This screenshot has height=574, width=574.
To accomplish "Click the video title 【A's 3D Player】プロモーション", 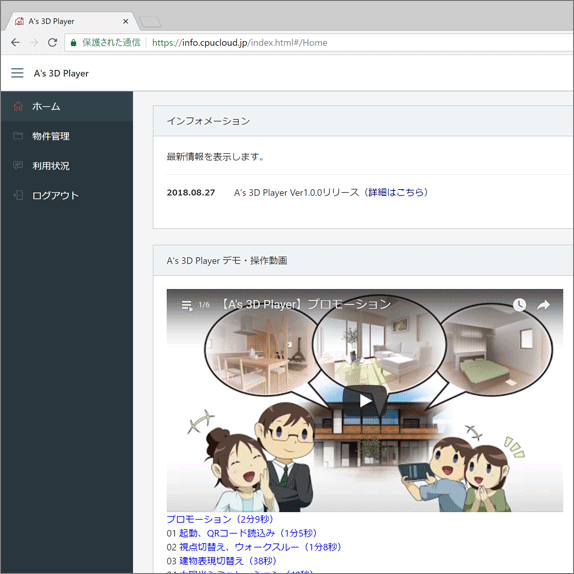I will point(306,304).
